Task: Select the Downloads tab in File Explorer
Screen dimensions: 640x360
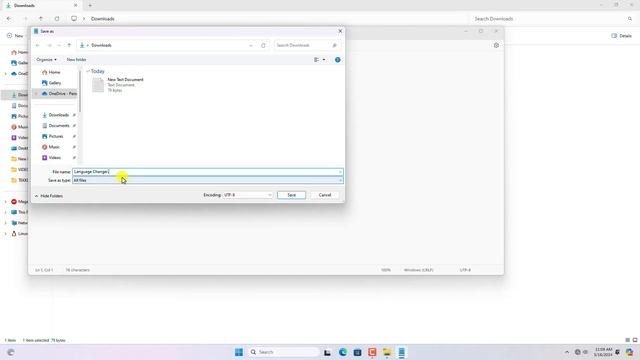Action: pyautogui.click(x=41, y=5)
